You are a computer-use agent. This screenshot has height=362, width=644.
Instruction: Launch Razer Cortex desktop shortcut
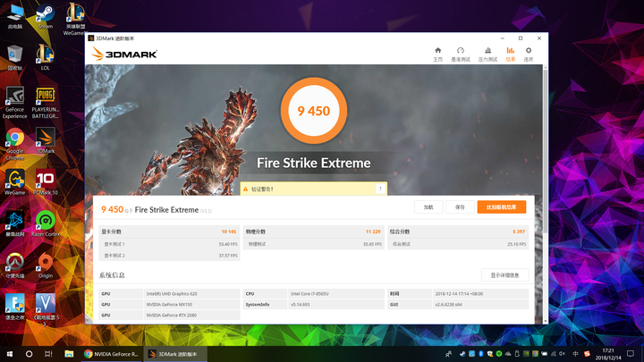46,223
